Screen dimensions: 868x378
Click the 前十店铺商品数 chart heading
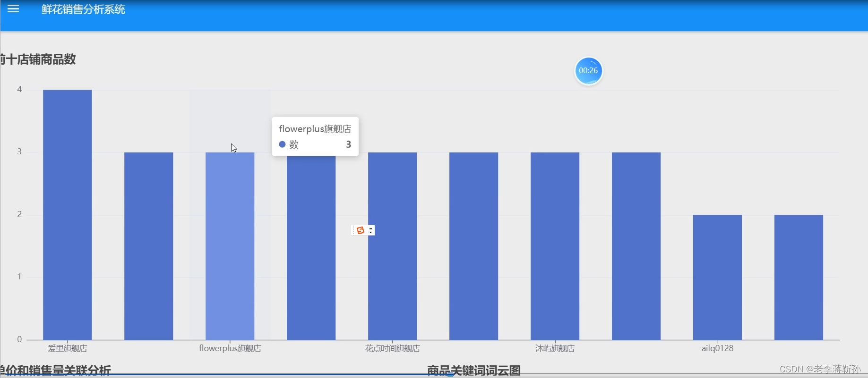click(38, 59)
